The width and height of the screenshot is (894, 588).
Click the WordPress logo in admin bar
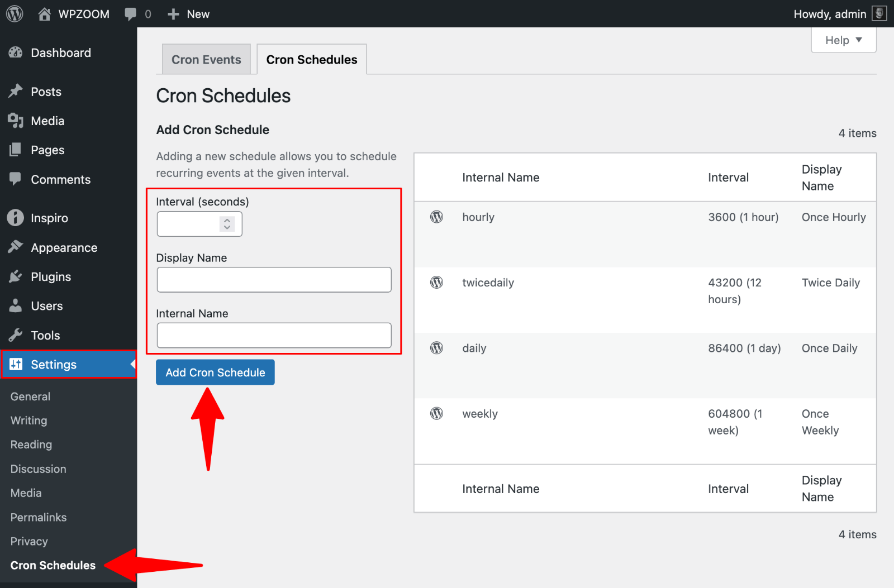pos(15,13)
